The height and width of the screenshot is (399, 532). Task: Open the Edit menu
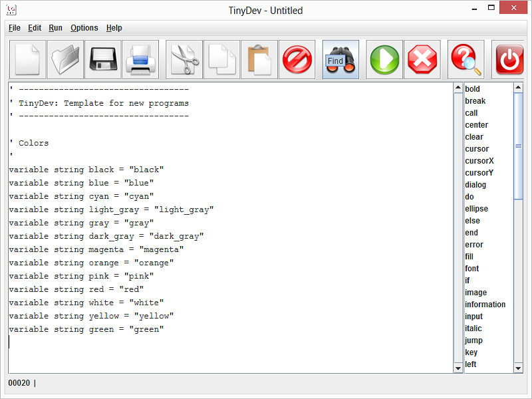(x=35, y=28)
